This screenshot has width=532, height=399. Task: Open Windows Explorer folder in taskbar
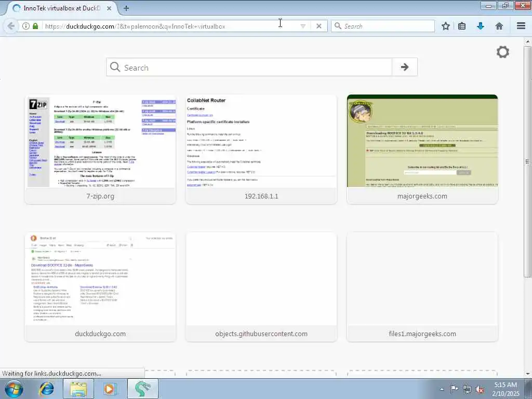coord(78,389)
